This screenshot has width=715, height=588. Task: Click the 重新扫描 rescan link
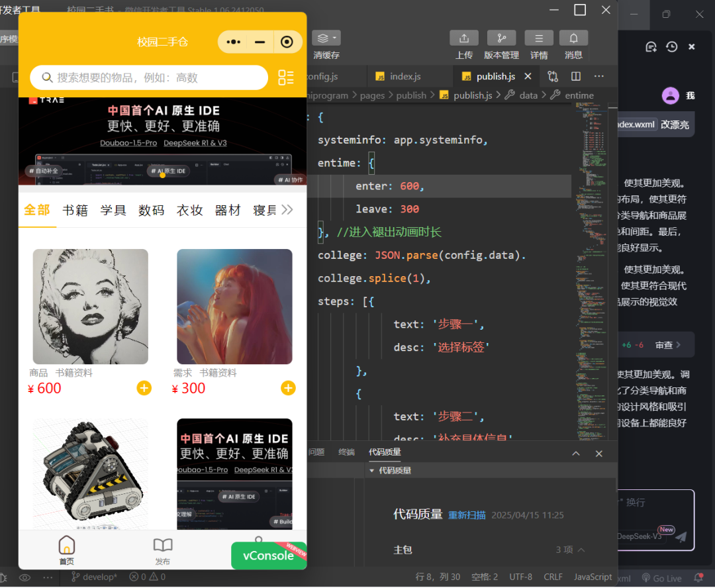(x=467, y=515)
